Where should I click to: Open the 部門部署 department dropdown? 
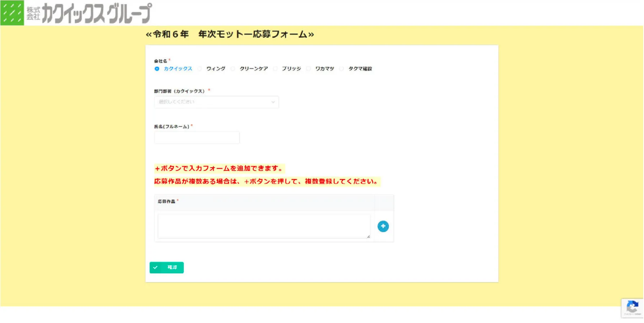pyautogui.click(x=216, y=102)
